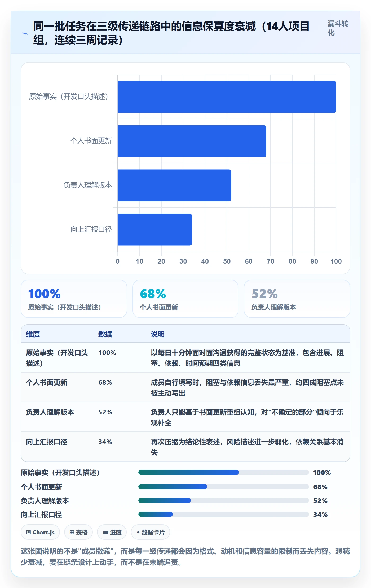Click the 负责人理解版本 52% progress bar
The image size is (371, 588).
(224, 500)
